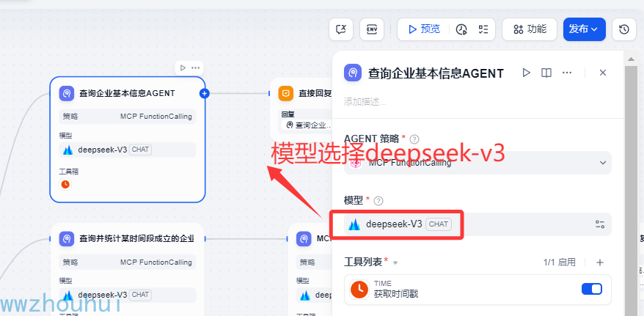Click the 策略 MCP FunctionCalling row in top node

pos(128,117)
